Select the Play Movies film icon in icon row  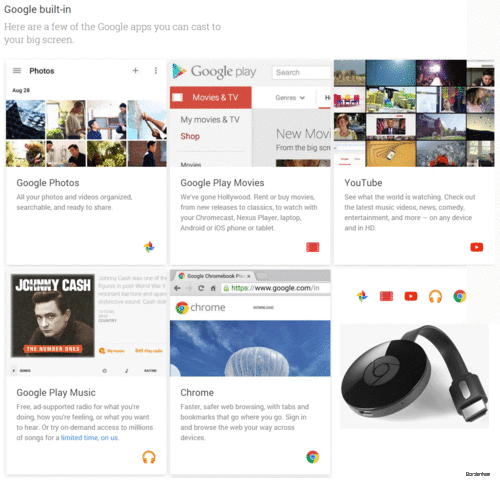tap(386, 296)
